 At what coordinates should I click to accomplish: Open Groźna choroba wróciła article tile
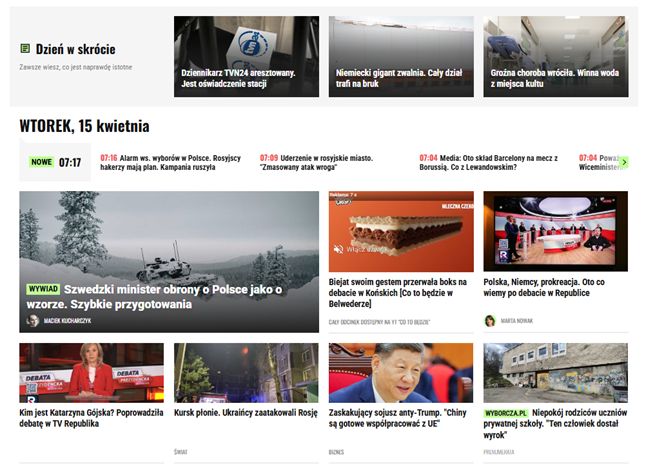[556, 56]
